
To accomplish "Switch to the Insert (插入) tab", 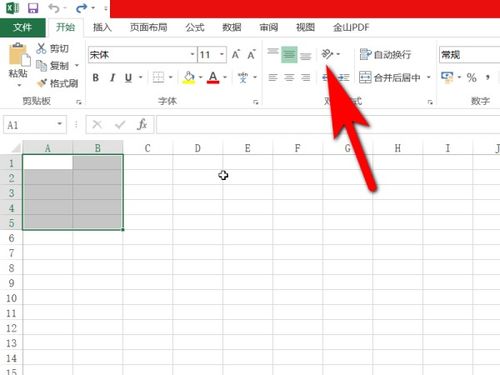I will (102, 27).
